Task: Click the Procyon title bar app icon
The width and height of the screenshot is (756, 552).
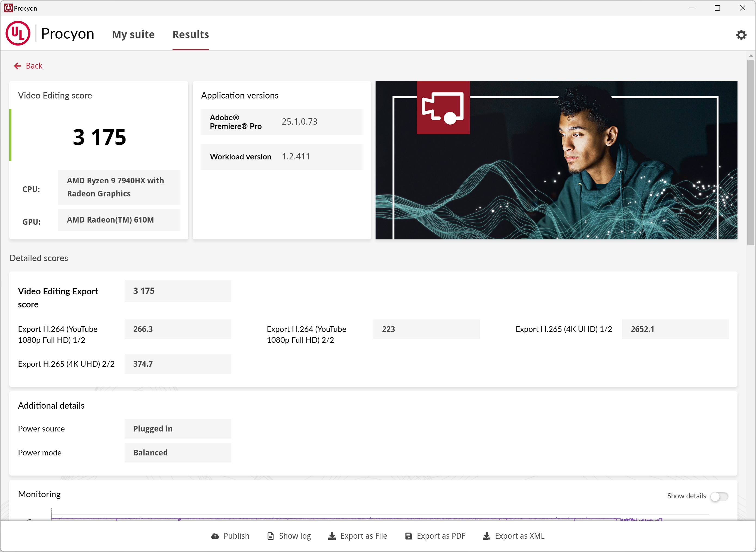Action: [8, 8]
